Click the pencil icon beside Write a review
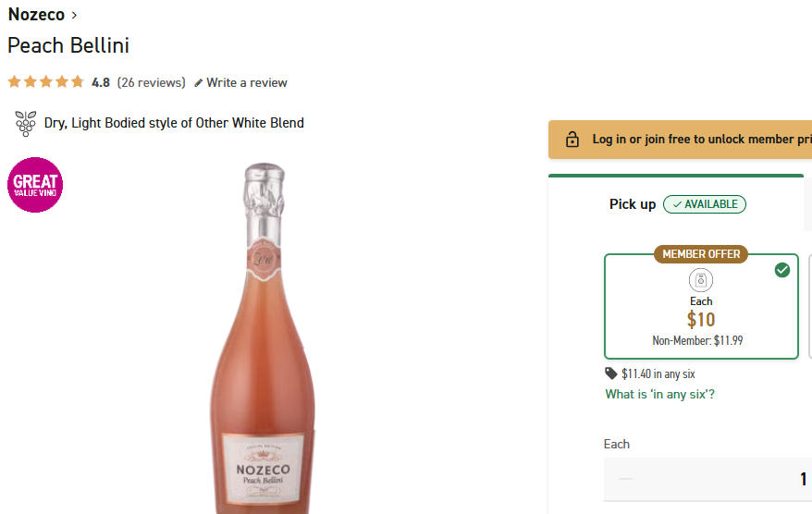 coord(198,83)
